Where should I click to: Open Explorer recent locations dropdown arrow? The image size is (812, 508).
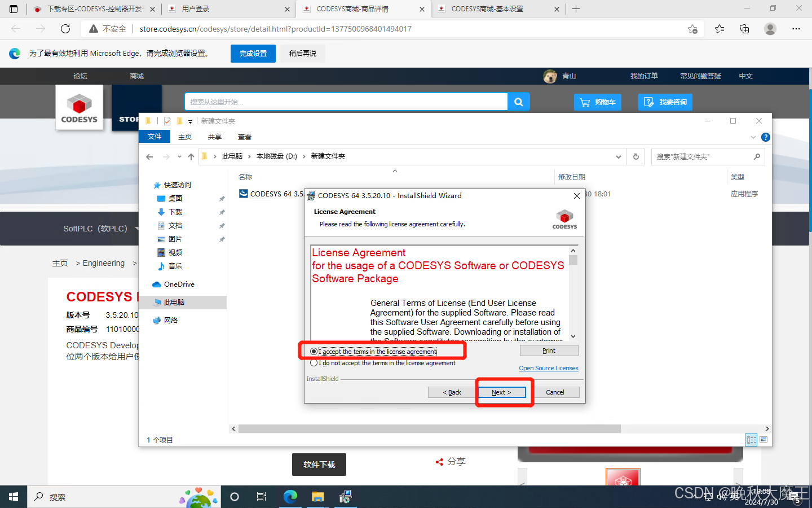pyautogui.click(x=179, y=156)
